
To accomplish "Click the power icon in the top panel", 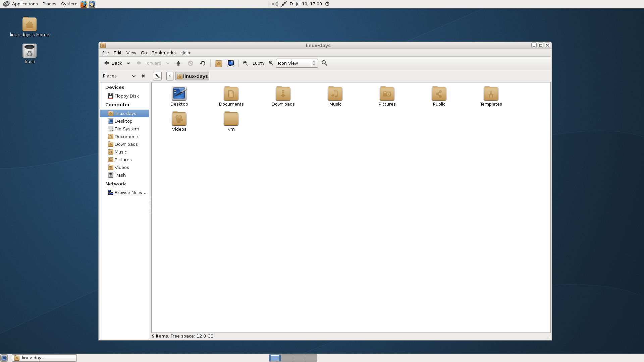I will [327, 4].
